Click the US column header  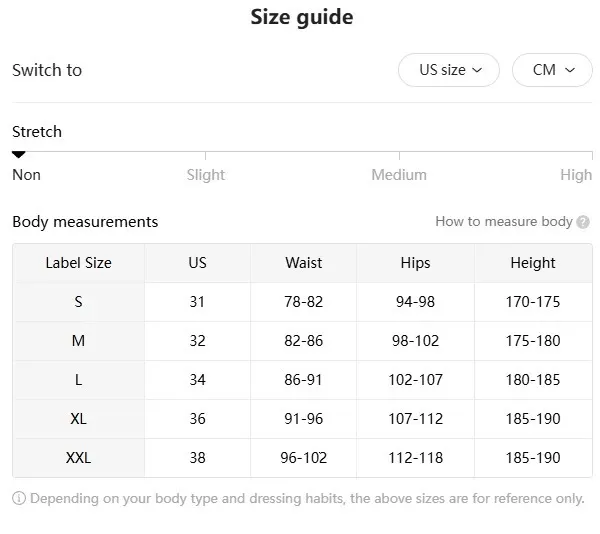[x=197, y=263]
